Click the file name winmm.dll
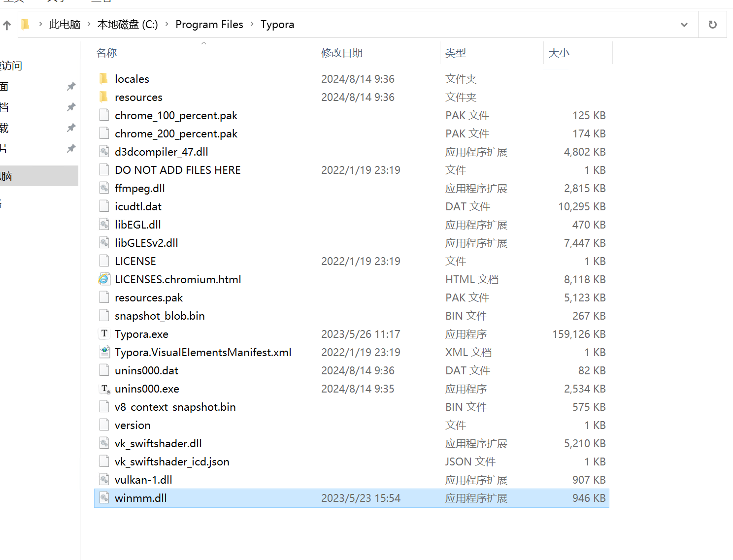This screenshot has width=733, height=560. (x=141, y=498)
